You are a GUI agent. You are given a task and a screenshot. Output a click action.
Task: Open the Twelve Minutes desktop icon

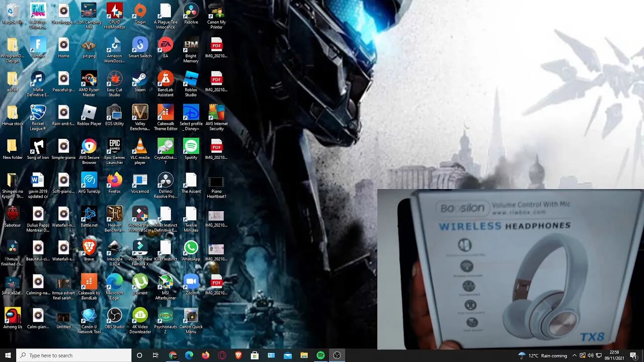(x=191, y=219)
